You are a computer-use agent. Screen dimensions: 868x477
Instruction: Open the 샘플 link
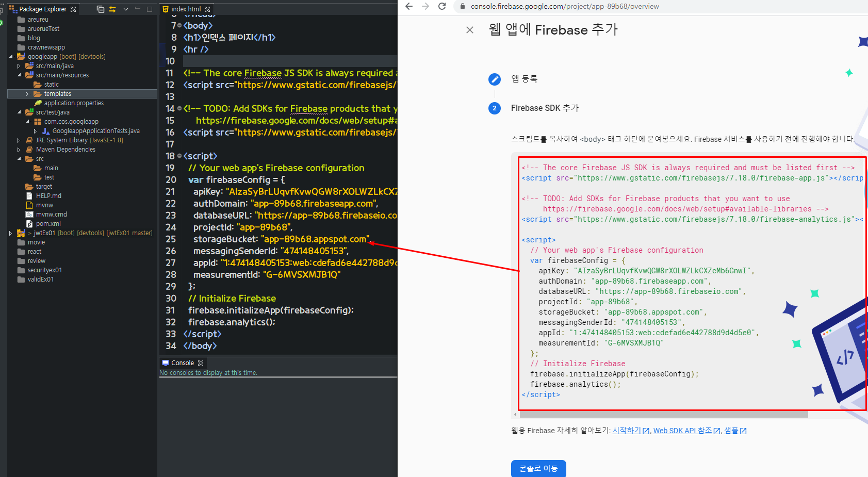735,431
